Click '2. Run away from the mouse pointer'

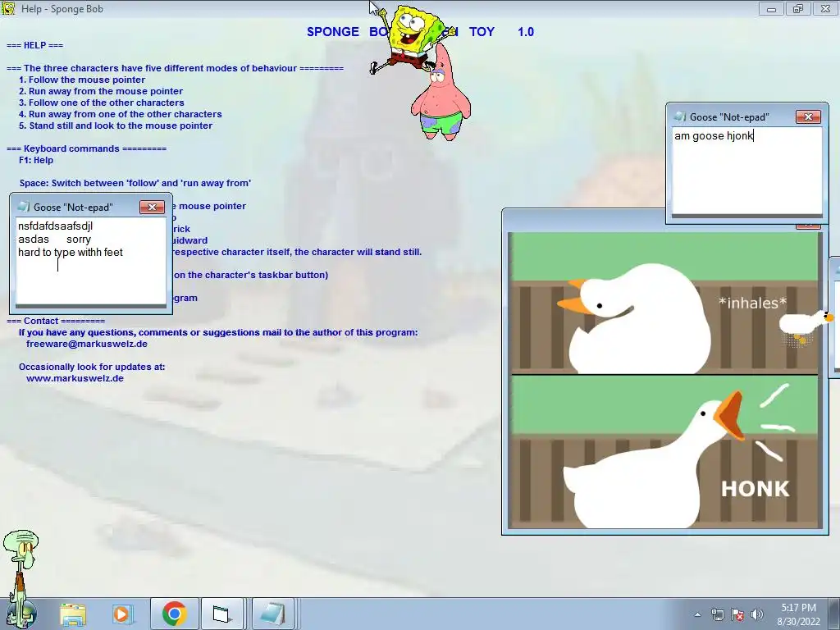pyautogui.click(x=101, y=91)
